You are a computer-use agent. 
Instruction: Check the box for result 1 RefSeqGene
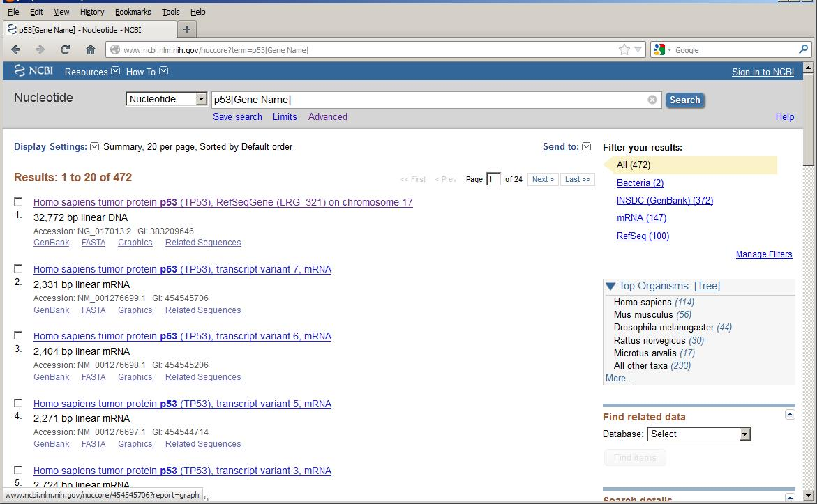coord(18,201)
